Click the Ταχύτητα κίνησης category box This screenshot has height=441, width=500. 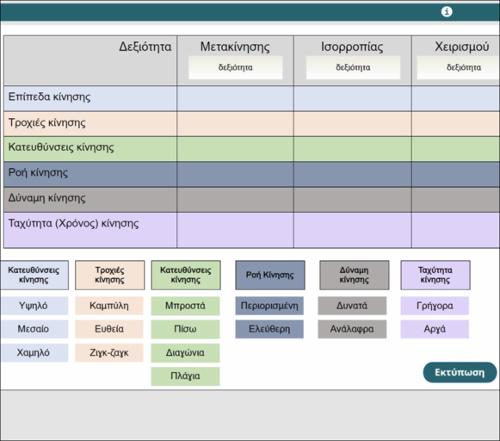(435, 275)
